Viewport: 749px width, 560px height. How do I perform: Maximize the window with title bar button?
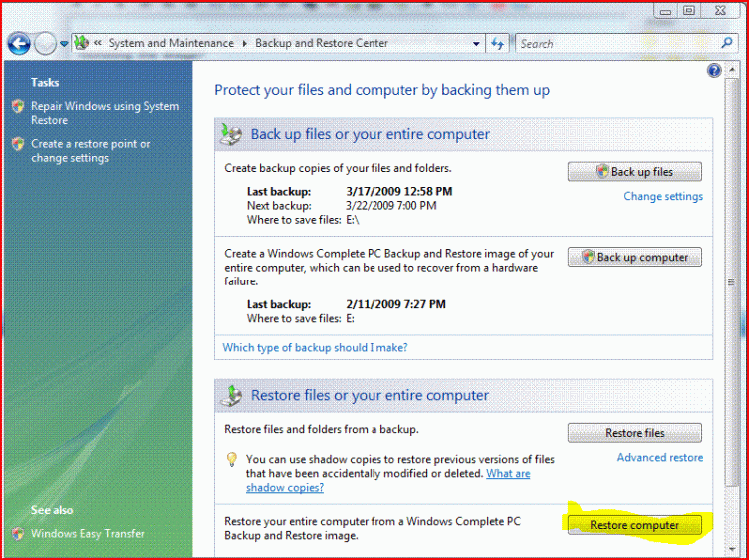(689, 11)
